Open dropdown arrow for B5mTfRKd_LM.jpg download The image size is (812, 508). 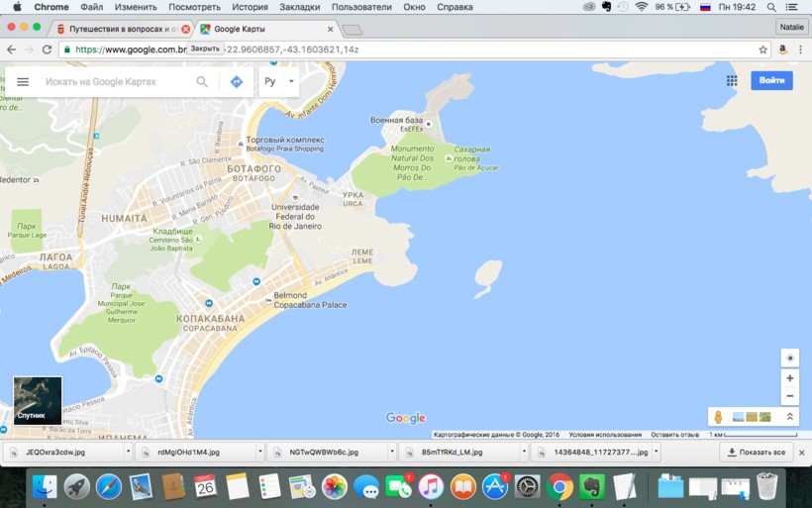[x=527, y=453]
